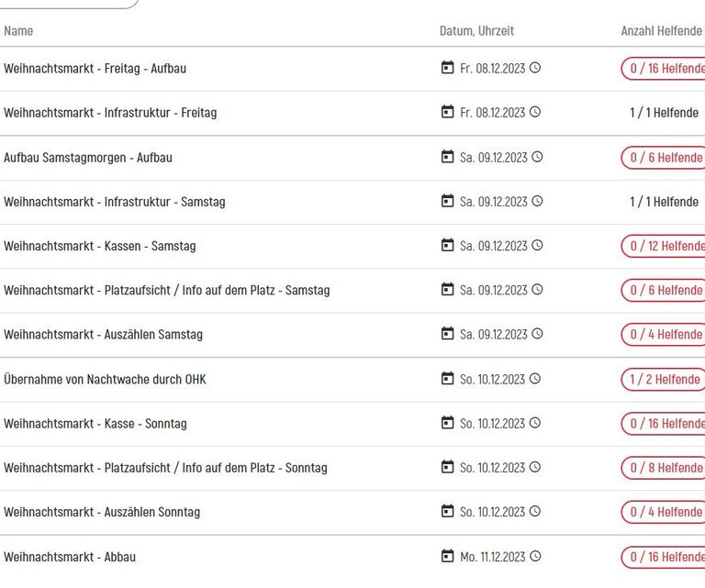Click clock icon in Infrastruktur Freitag row

534,112
